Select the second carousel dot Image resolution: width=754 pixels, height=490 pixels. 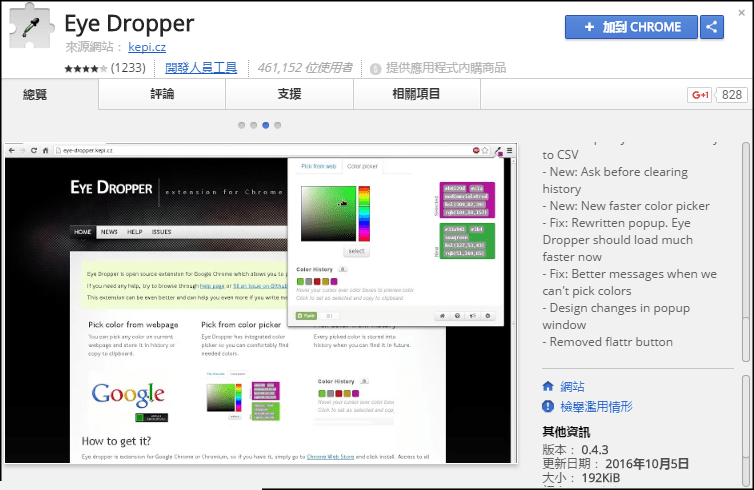coord(253,126)
